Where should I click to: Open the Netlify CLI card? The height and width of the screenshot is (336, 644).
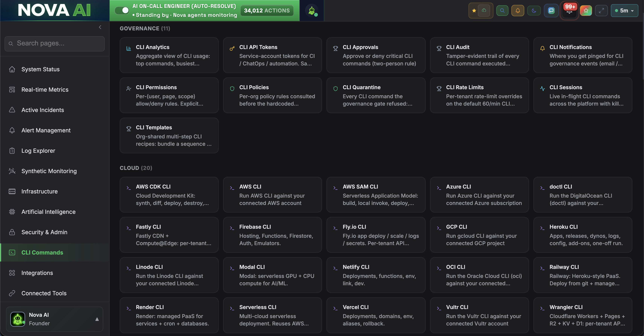point(376,275)
